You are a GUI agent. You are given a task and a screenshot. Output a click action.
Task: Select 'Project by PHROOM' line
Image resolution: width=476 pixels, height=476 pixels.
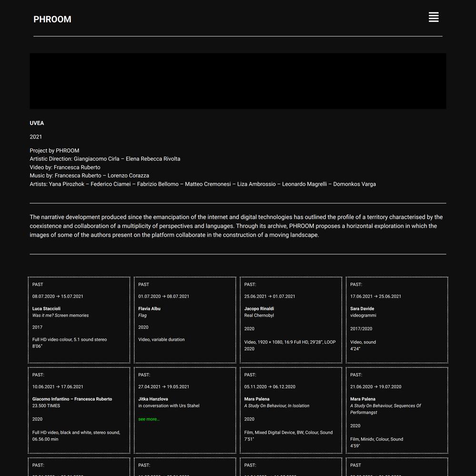click(x=54, y=150)
